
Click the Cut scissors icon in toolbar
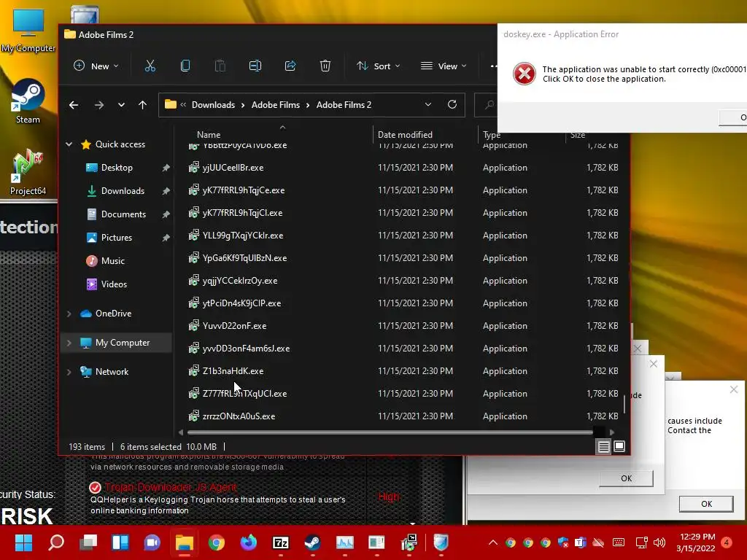(150, 66)
